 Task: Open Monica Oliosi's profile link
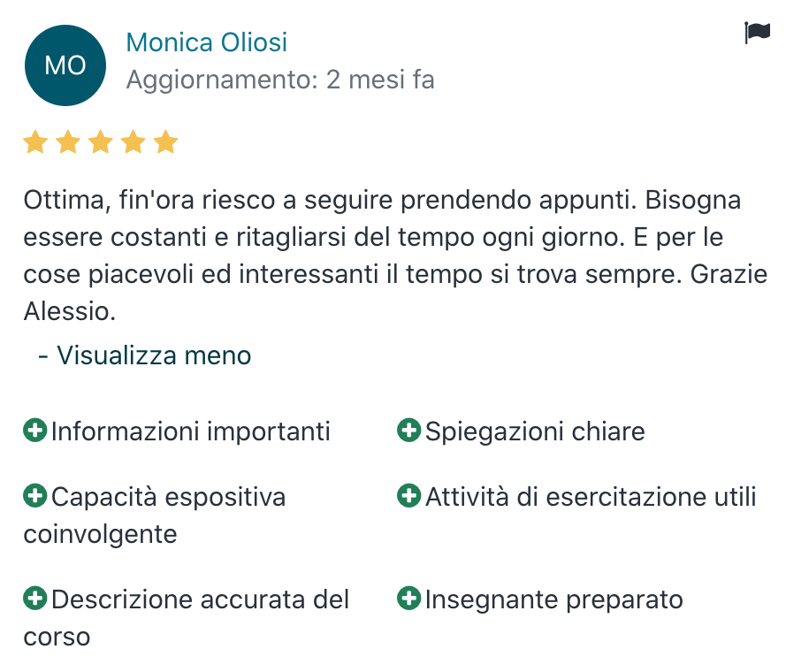206,42
